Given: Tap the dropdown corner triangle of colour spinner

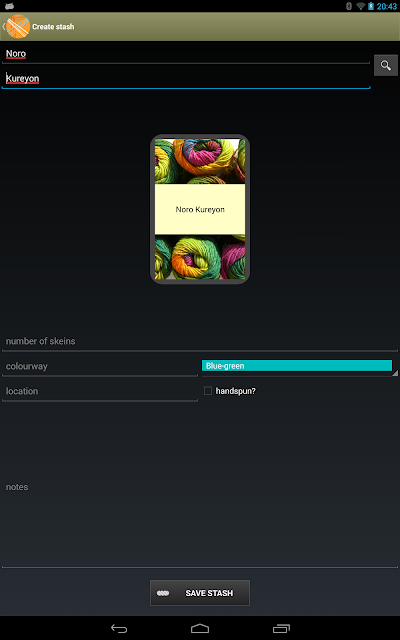Looking at the screenshot, I should 395,373.
